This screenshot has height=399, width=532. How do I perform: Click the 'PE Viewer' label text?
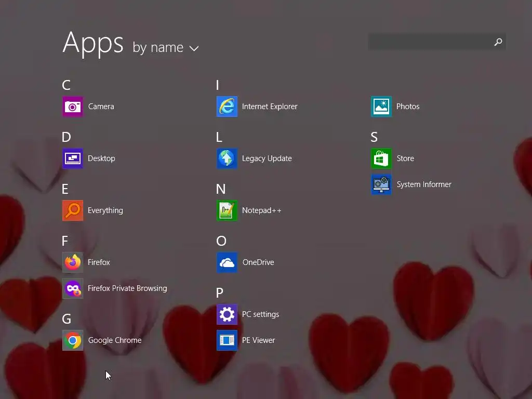259,340
